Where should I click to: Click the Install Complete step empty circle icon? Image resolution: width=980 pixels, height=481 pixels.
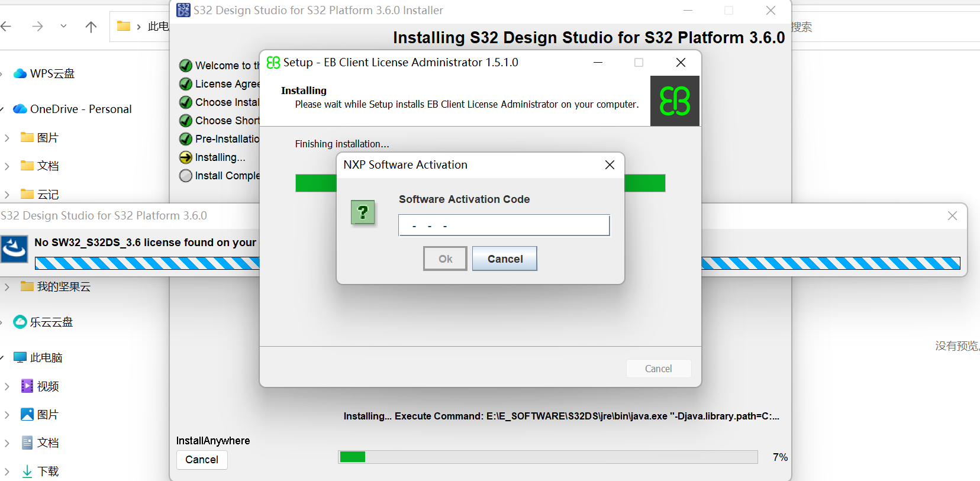pyautogui.click(x=186, y=176)
